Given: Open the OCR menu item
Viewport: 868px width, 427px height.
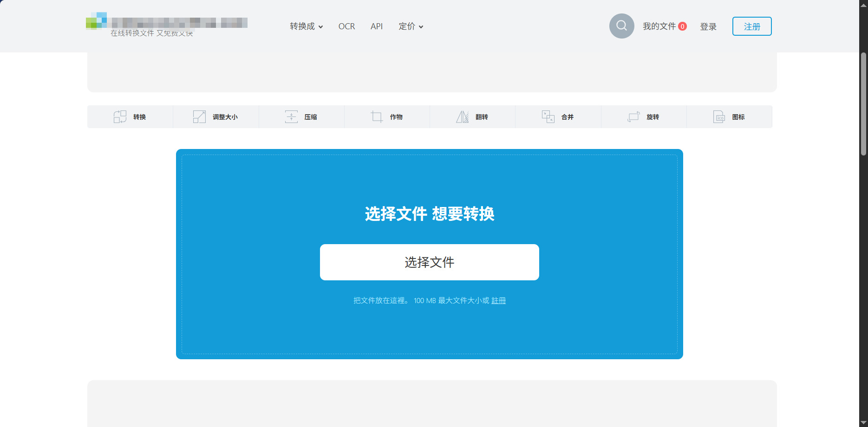Looking at the screenshot, I should tap(346, 26).
